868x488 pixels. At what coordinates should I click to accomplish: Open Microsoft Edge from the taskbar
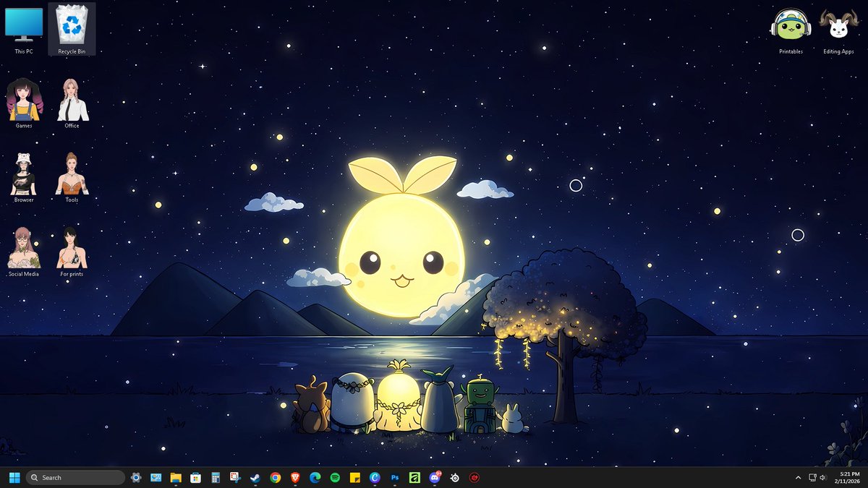coord(315,477)
